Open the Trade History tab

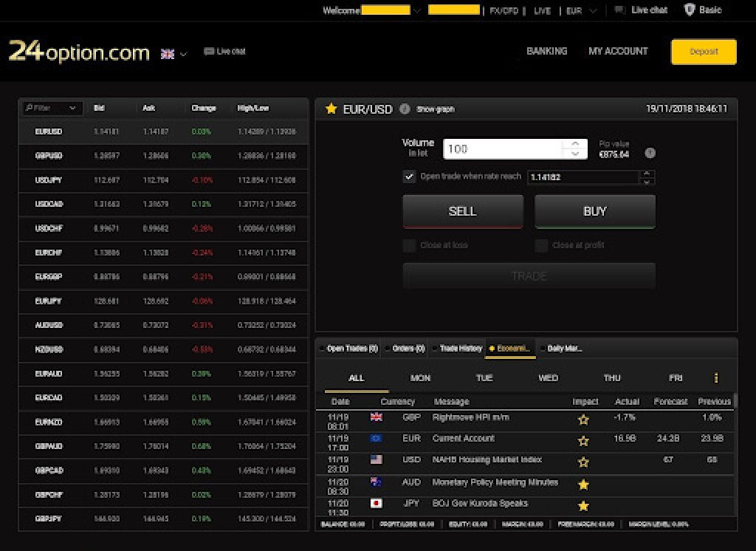(x=458, y=349)
